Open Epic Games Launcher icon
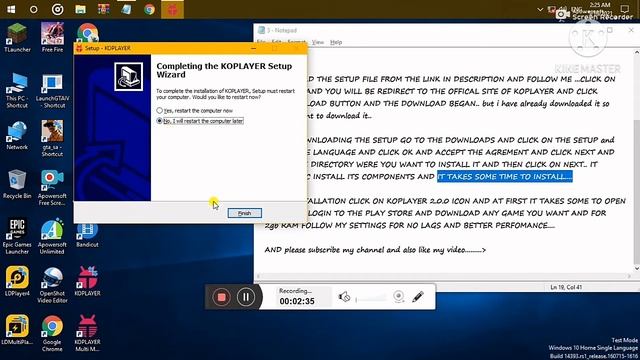The height and width of the screenshot is (360, 640). coord(17,237)
